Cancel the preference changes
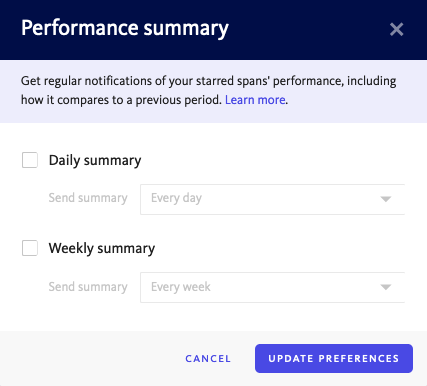Image resolution: width=427 pixels, height=386 pixels. click(208, 358)
